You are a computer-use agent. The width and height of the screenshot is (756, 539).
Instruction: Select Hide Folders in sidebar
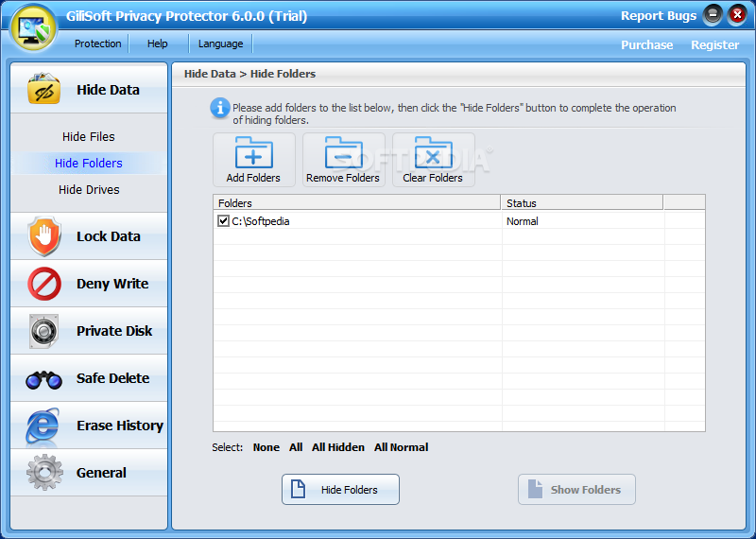pos(89,163)
